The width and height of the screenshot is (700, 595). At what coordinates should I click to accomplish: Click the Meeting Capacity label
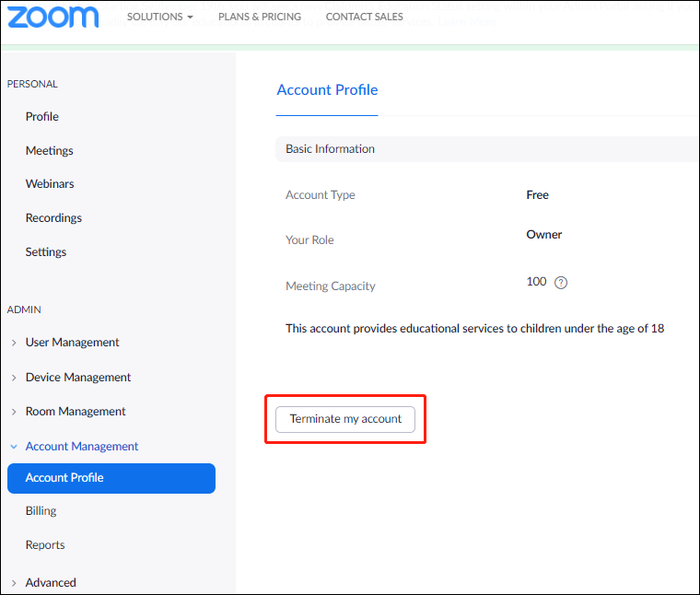[331, 286]
